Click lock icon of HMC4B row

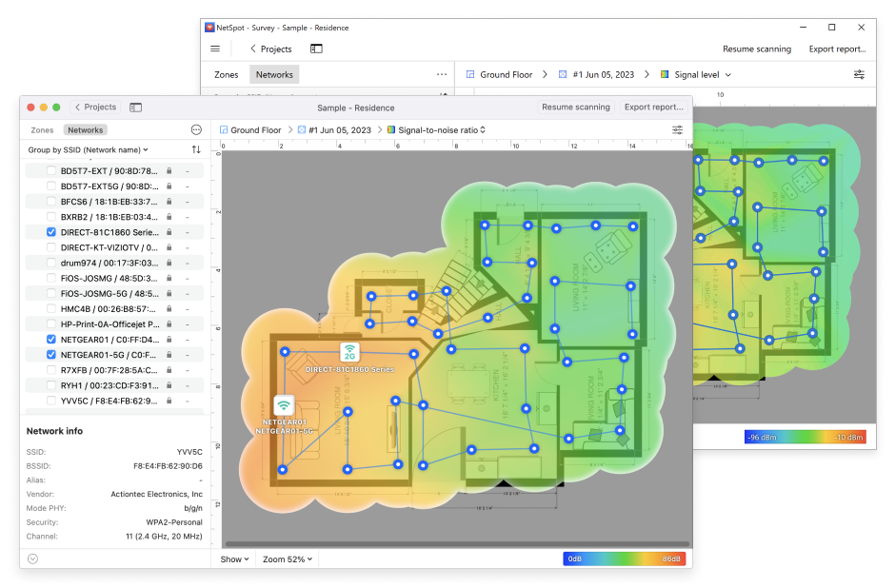point(169,308)
